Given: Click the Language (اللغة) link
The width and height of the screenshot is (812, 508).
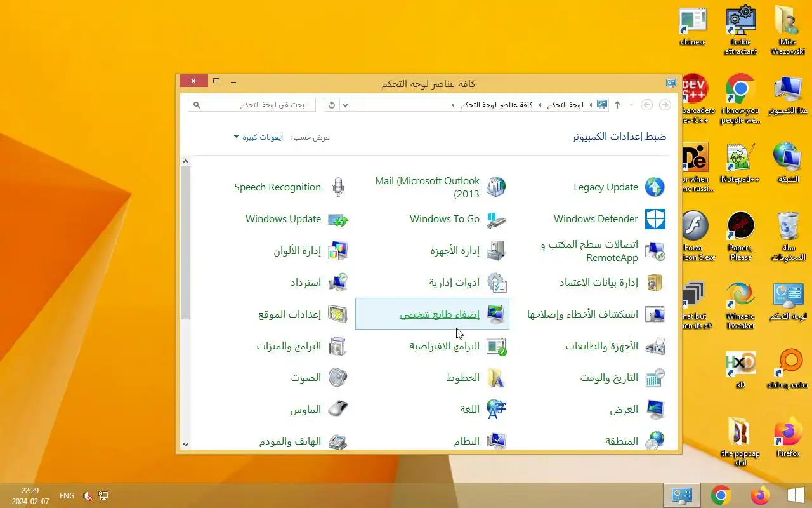Looking at the screenshot, I should point(470,410).
